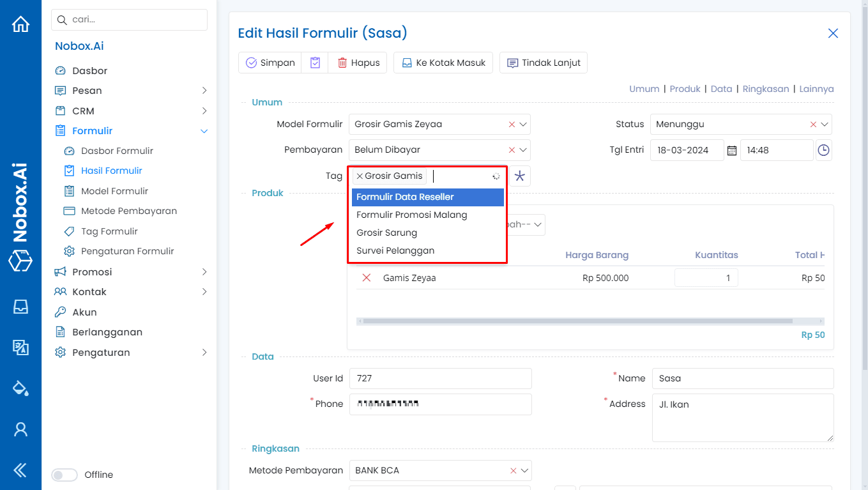
Task: Open the Status dropdown arrow
Action: 825,125
